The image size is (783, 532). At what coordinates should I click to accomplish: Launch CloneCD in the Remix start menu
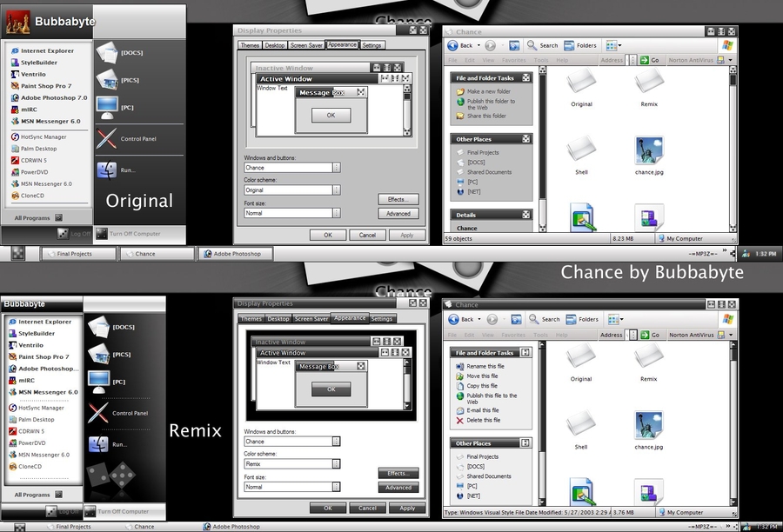[25, 467]
